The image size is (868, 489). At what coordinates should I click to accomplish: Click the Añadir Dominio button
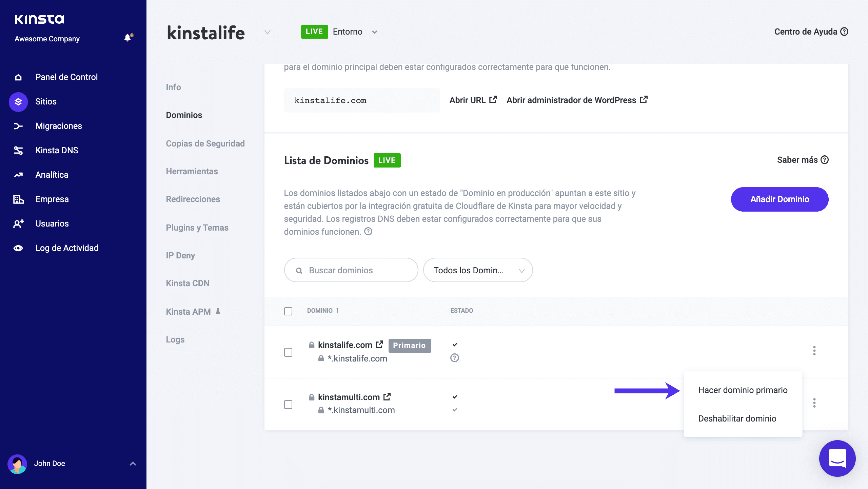(780, 199)
